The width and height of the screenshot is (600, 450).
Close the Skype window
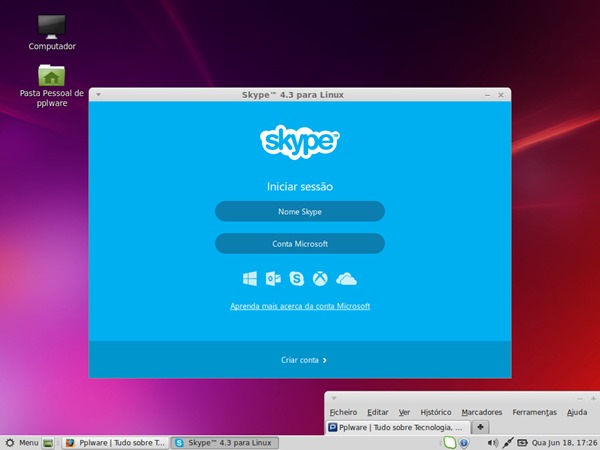[x=501, y=95]
